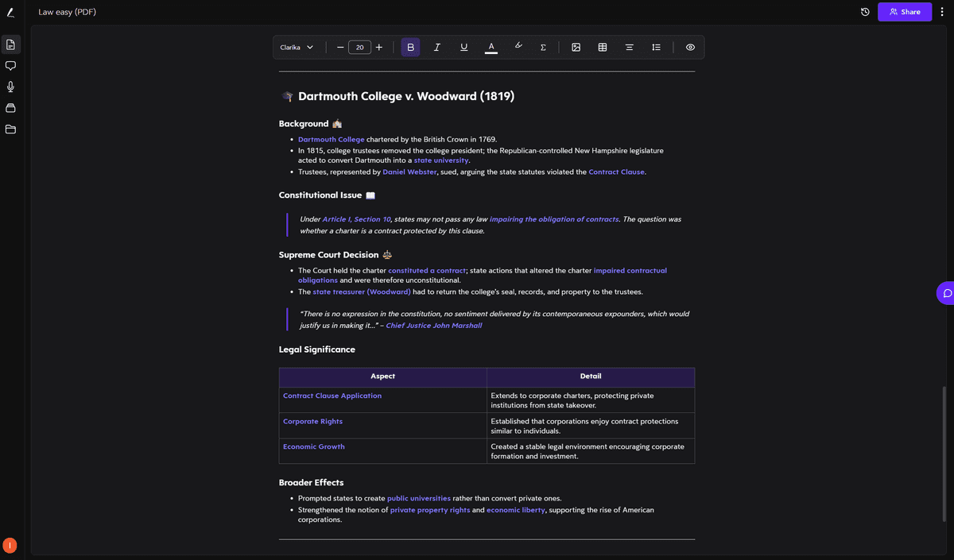954x560 pixels.
Task: Open text alignment options
Action: click(x=629, y=47)
